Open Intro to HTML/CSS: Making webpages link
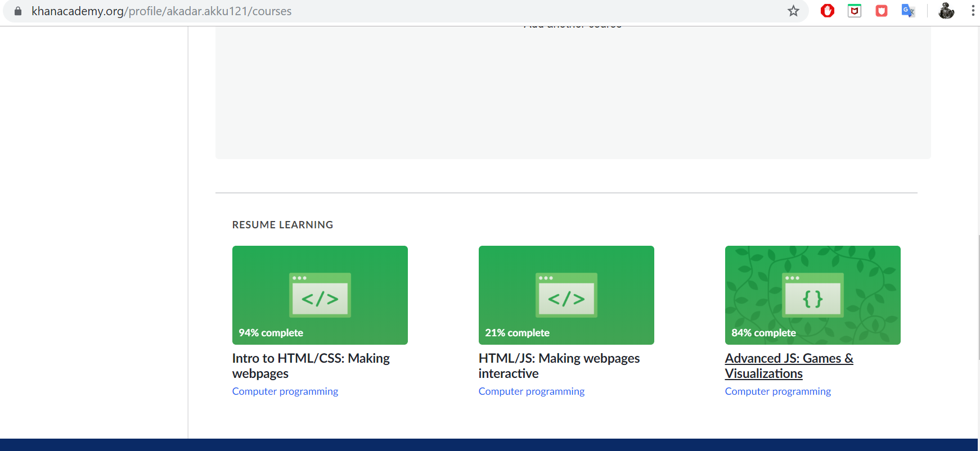The height and width of the screenshot is (451, 980). [311, 366]
